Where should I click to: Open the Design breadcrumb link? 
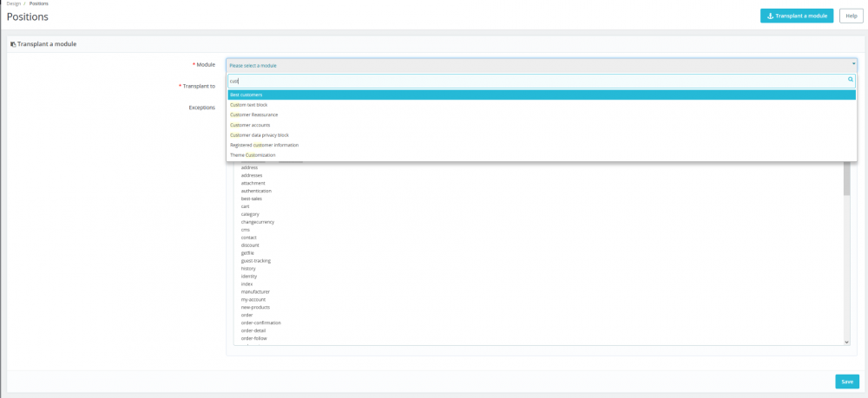(x=14, y=3)
